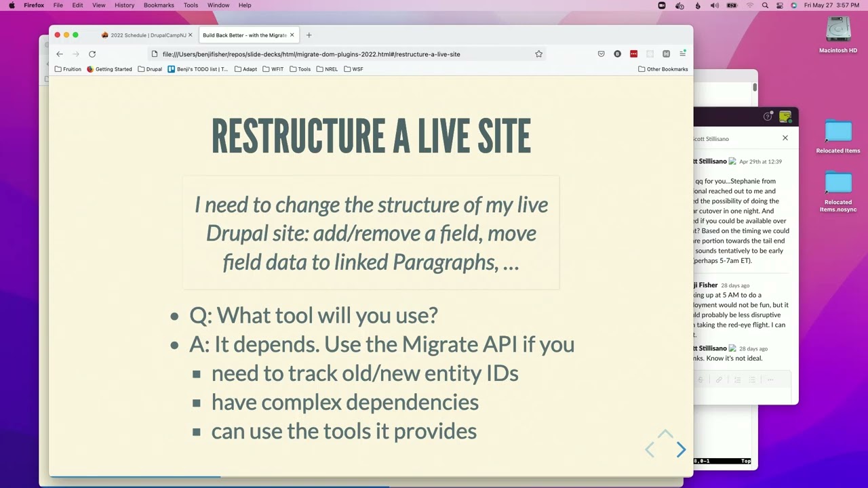Open the Window menu
The width and height of the screenshot is (868, 488).
(218, 5)
